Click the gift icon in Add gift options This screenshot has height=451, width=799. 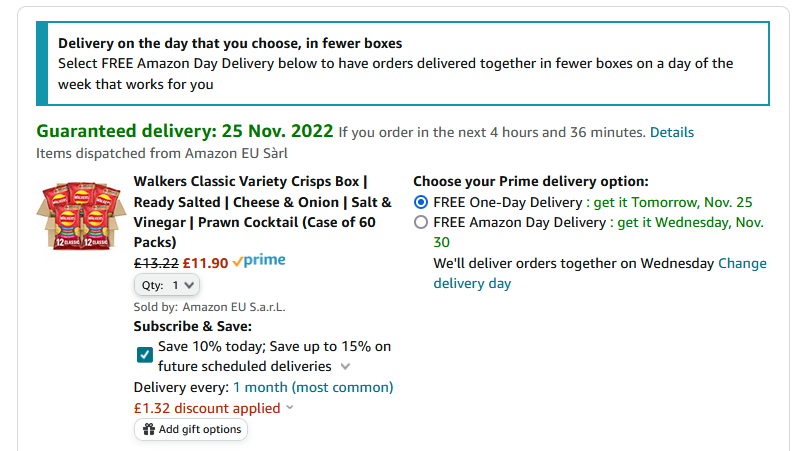point(149,429)
